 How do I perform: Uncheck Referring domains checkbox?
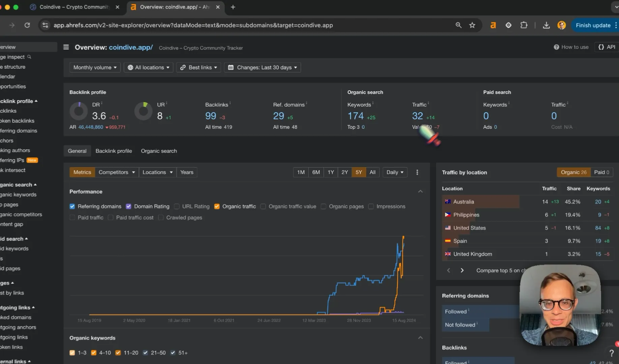click(72, 206)
